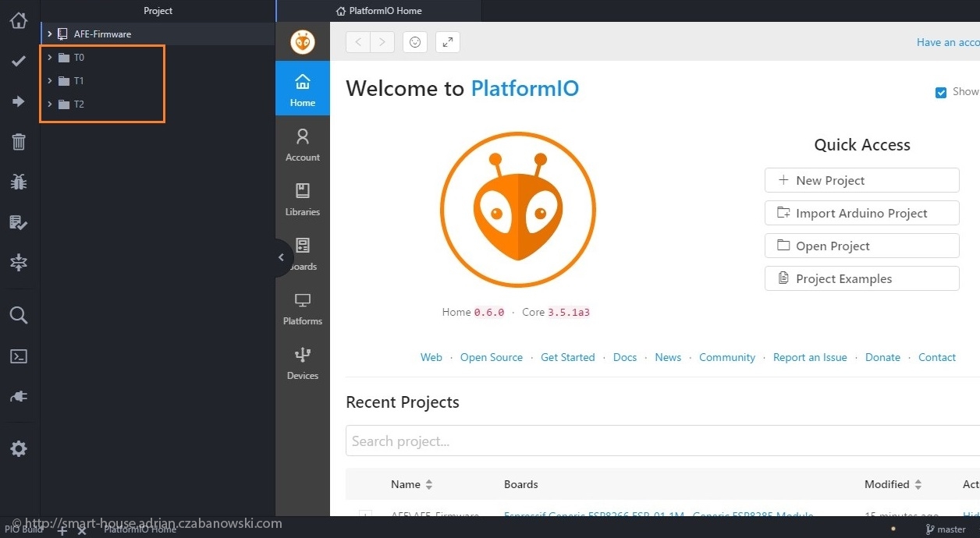
Task: Expand the T2 folder
Action: (50, 104)
